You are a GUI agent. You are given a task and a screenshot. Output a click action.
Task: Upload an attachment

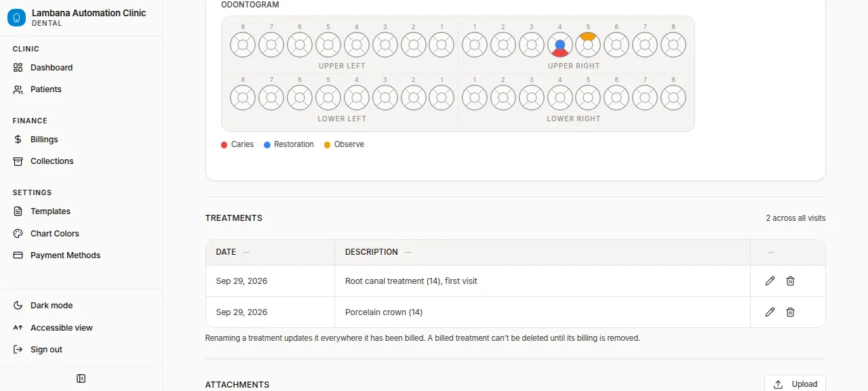pos(795,384)
